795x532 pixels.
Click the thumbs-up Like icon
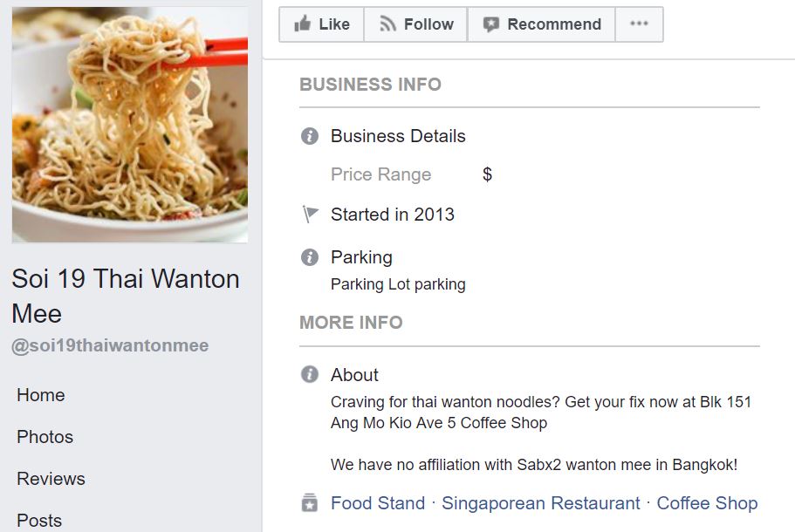[303, 24]
